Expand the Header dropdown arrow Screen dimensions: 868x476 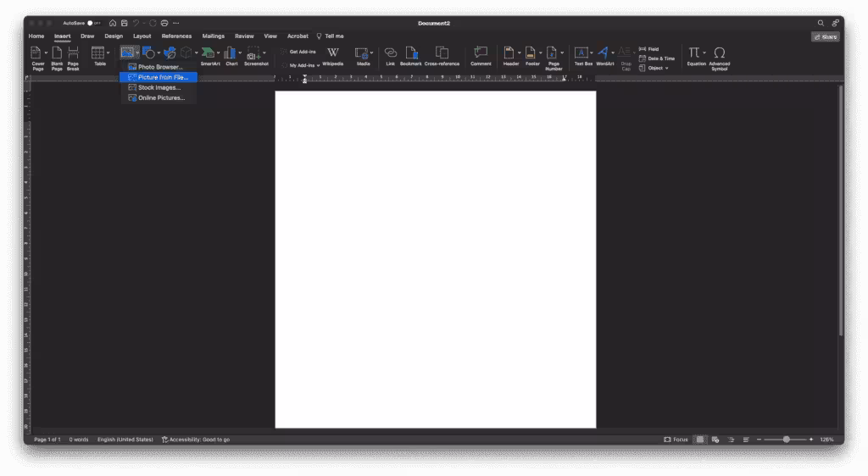pos(519,53)
